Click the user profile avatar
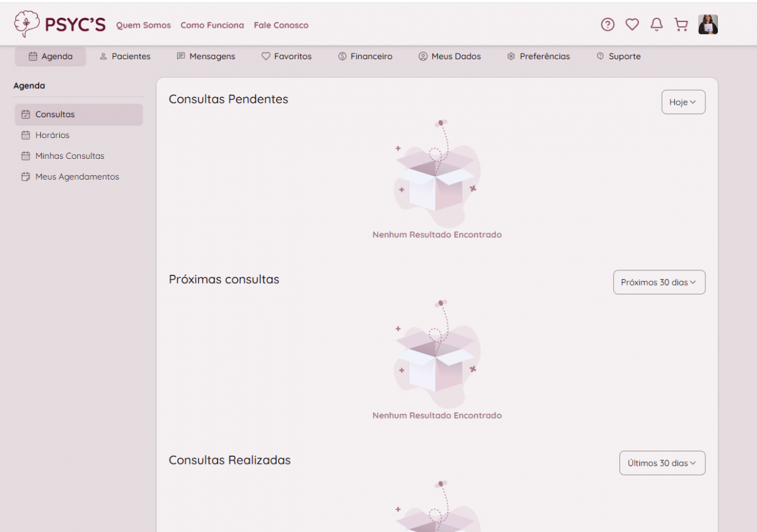Viewport: 757px width, 532px height. pos(708,25)
